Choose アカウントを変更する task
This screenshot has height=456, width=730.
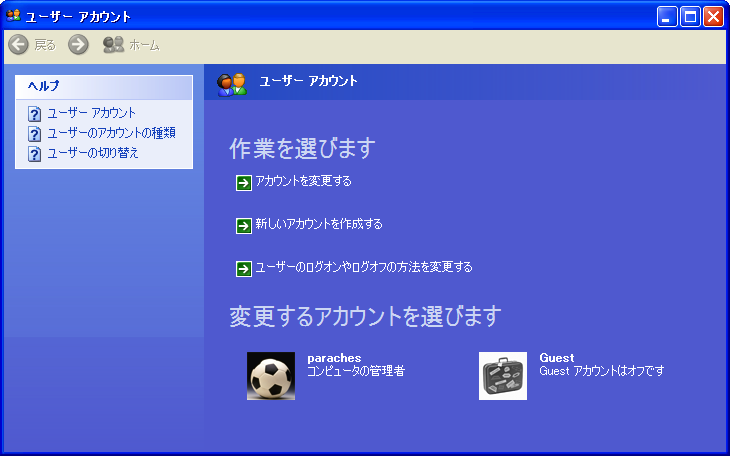pyautogui.click(x=304, y=181)
